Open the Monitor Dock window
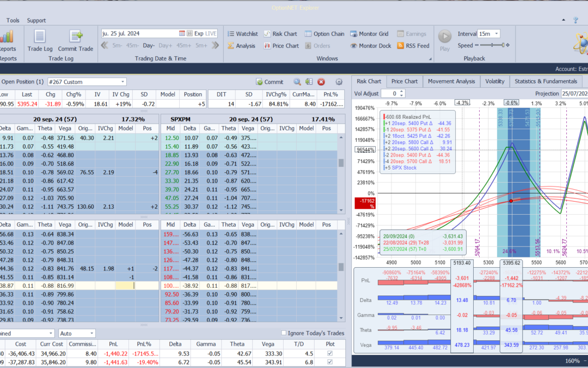588x368 pixels. pyautogui.click(x=371, y=46)
